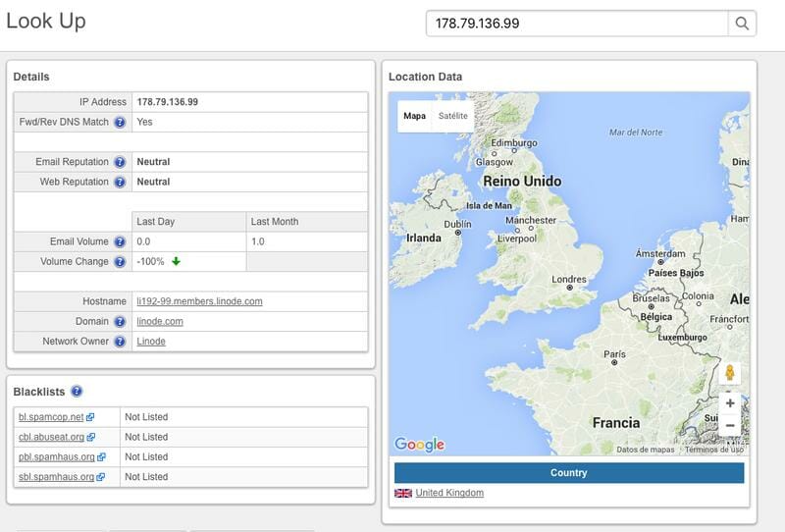Switch map to Satélite view
Image resolution: width=785 pixels, height=532 pixels.
click(453, 116)
